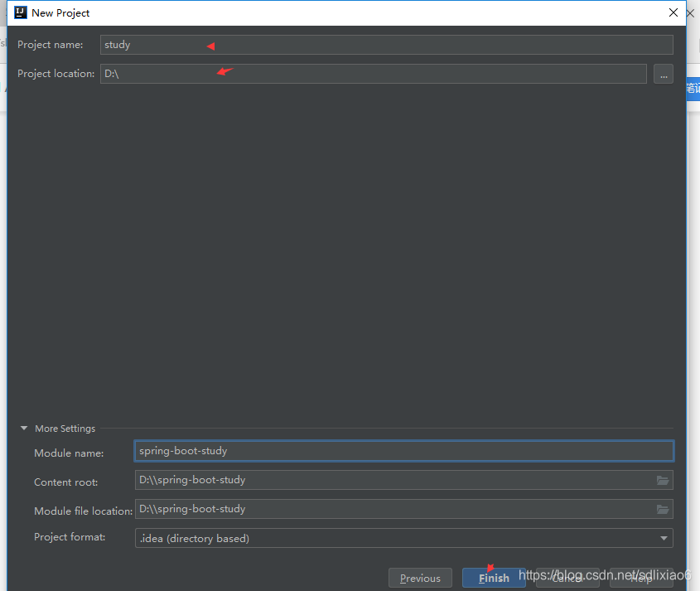Open the browse button for project location
Viewport: 700px width, 591px height.
[x=664, y=74]
